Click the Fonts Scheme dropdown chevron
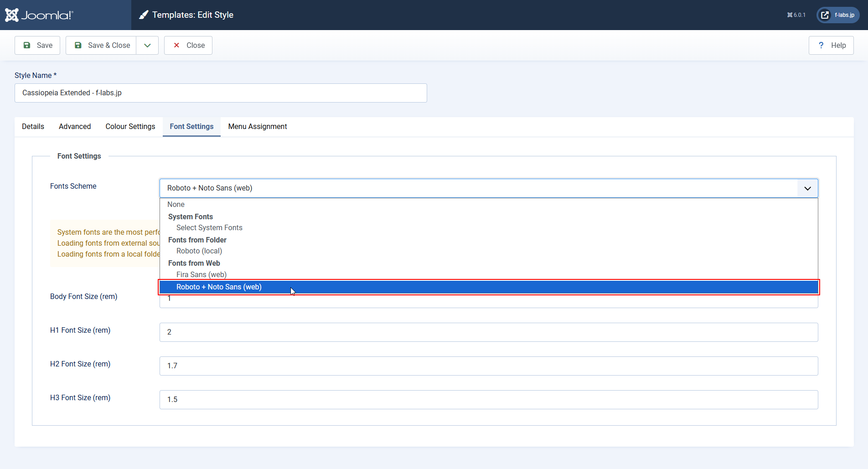 (807, 188)
